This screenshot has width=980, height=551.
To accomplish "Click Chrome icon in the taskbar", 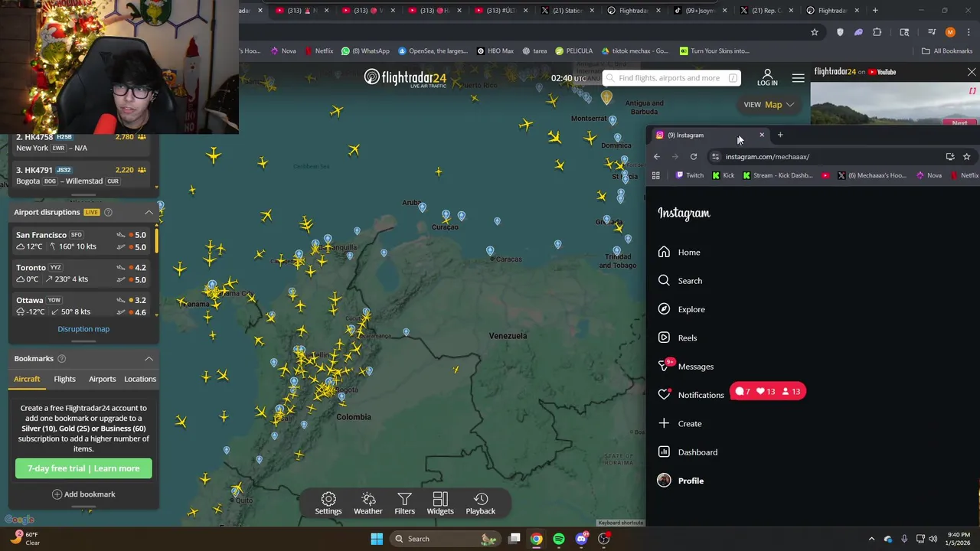I will [537, 539].
